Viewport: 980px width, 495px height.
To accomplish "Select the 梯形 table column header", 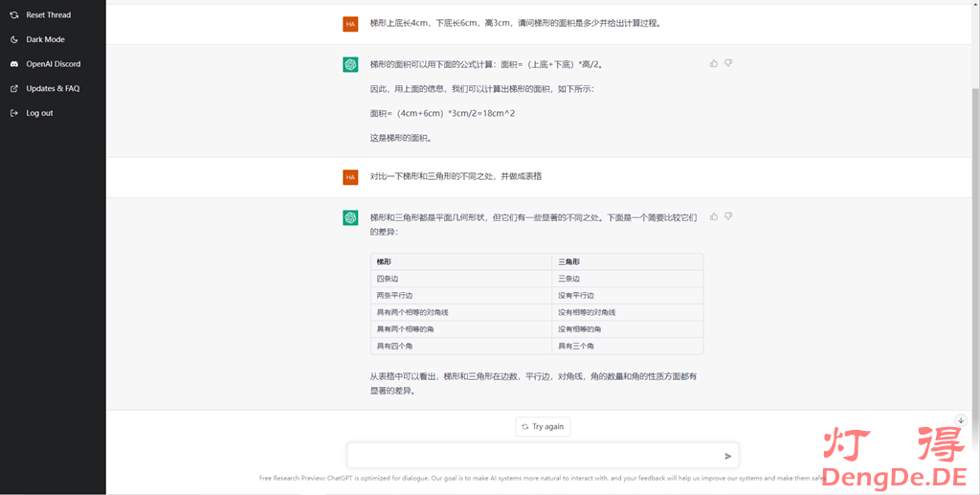I will point(384,261).
